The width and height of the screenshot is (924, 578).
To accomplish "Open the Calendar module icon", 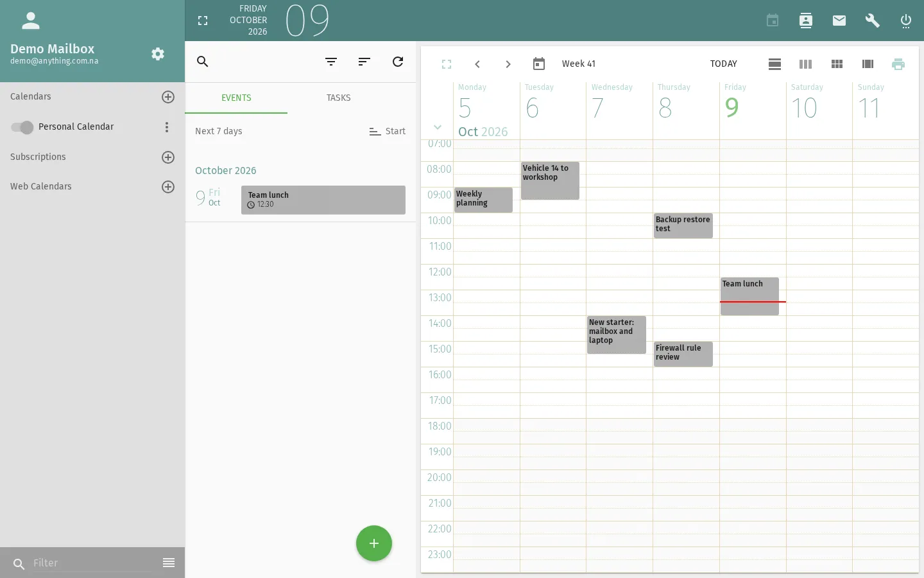I will click(x=773, y=21).
